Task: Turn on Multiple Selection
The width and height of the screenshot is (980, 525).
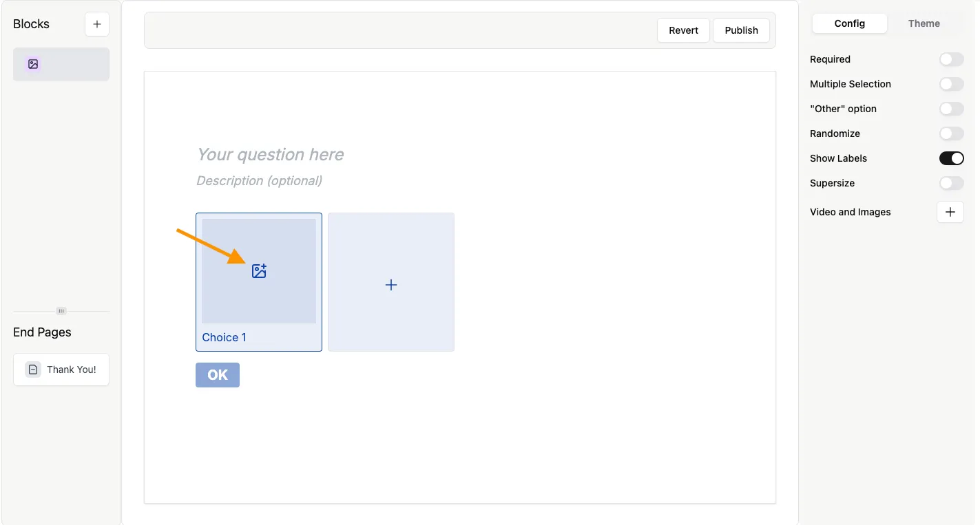Action: [951, 84]
